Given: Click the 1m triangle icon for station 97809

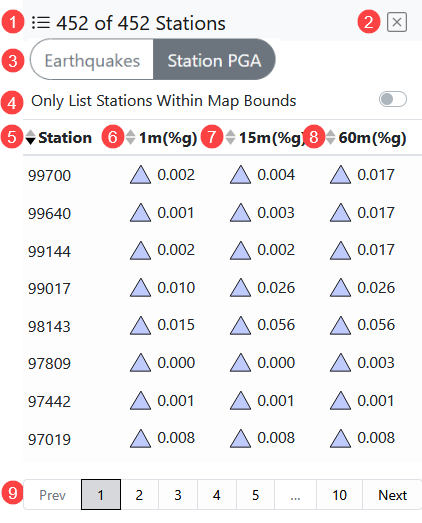Looking at the screenshot, I should click(140, 363).
